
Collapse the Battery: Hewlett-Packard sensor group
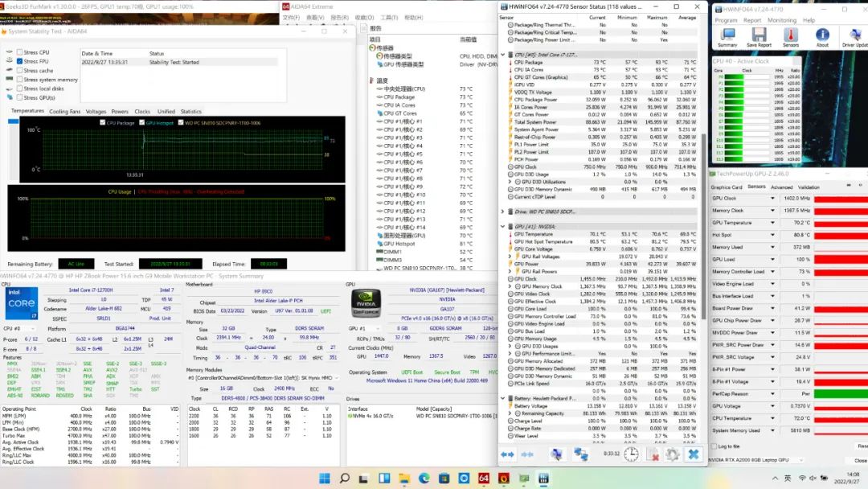[503, 398]
